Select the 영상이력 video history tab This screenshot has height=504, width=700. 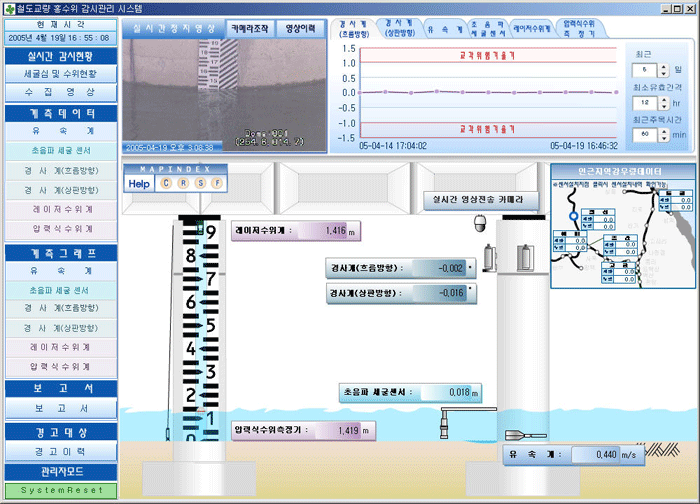(297, 29)
